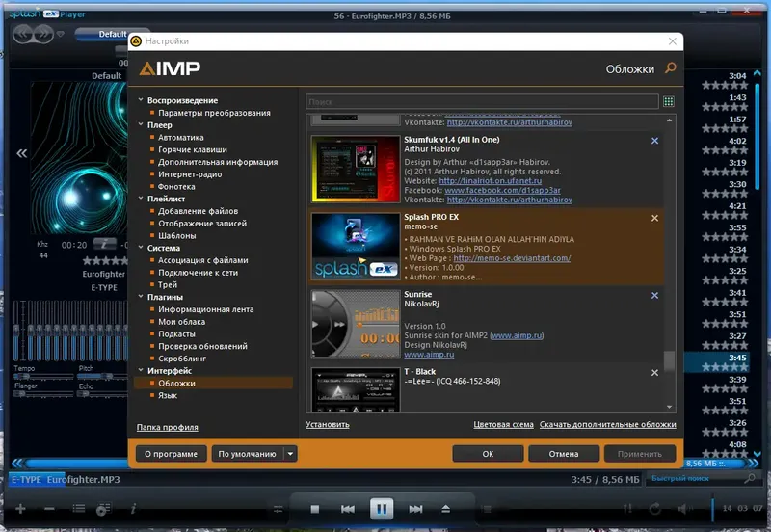Click the search magnifier icon beside Обложки heading

tap(670, 68)
